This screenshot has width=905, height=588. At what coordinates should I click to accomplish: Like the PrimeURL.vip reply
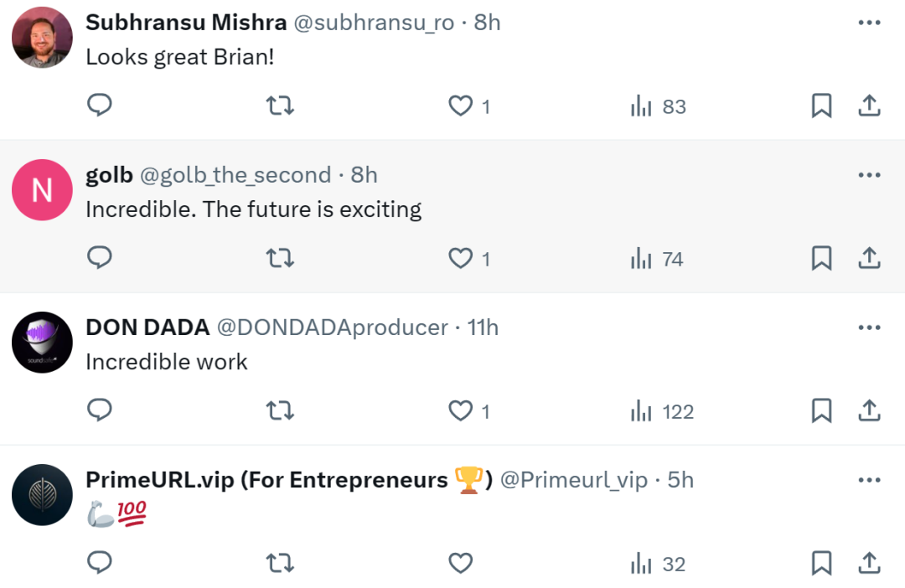point(461,564)
